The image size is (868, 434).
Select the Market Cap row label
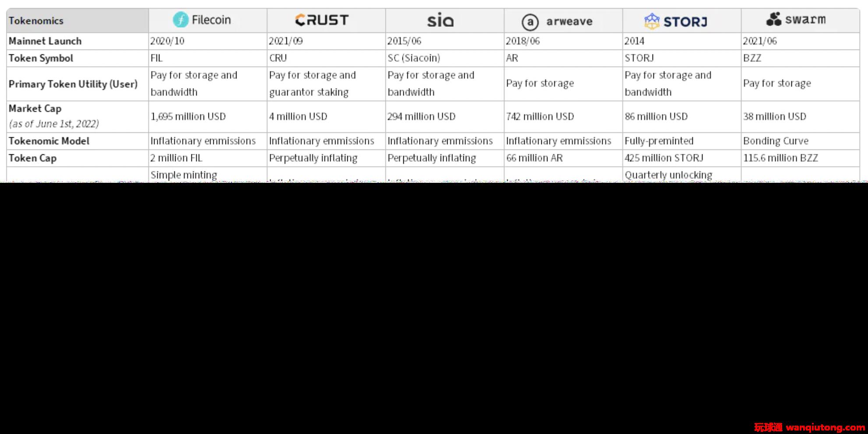pos(35,109)
